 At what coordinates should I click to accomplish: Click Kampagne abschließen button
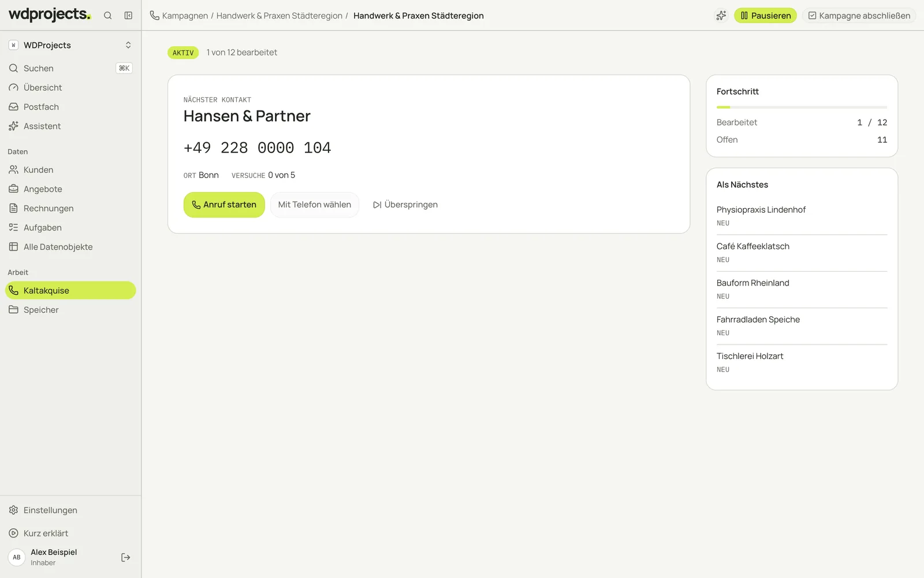pyautogui.click(x=859, y=16)
